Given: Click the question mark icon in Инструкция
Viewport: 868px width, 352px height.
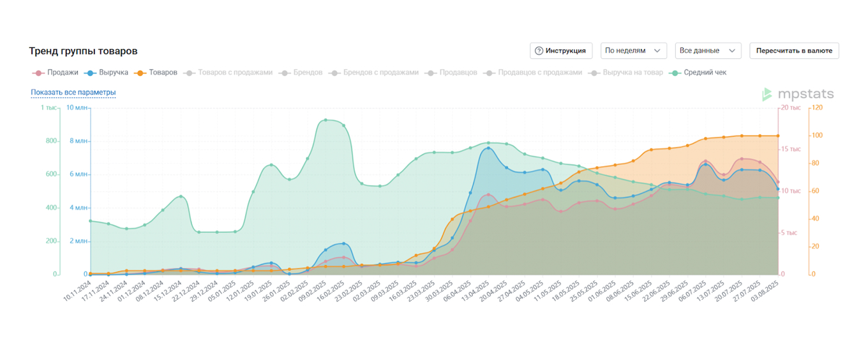Looking at the screenshot, I should (x=539, y=51).
